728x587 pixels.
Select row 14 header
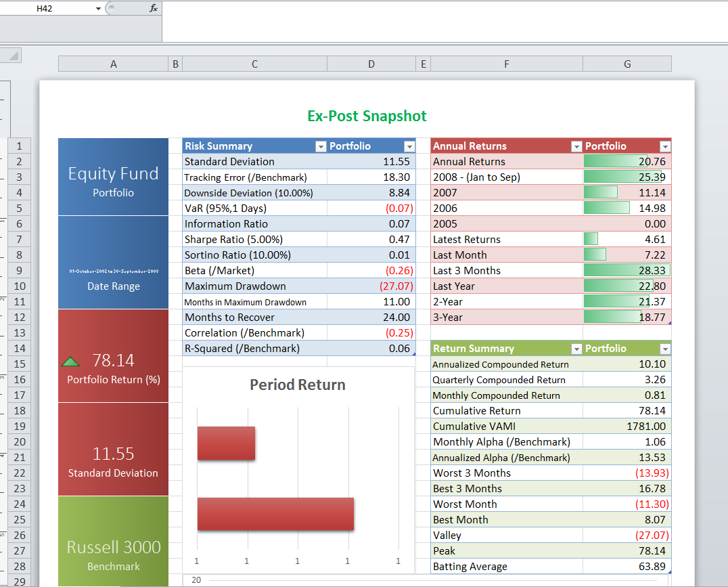(x=19, y=348)
